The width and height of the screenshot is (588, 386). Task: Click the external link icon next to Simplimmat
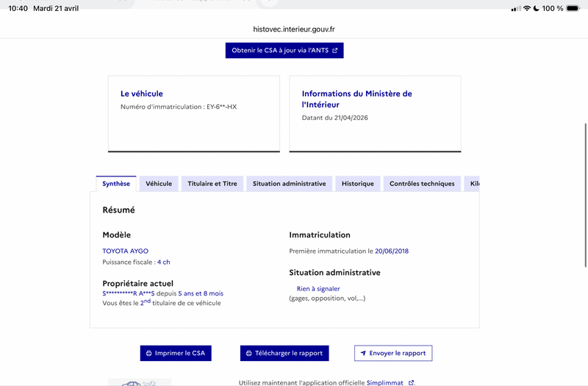click(x=411, y=382)
